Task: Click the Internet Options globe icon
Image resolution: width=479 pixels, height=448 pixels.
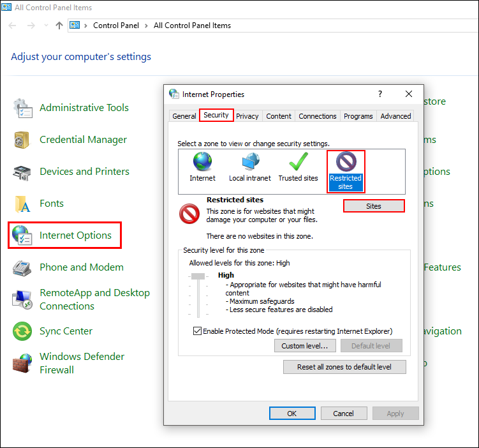Action: coord(22,235)
